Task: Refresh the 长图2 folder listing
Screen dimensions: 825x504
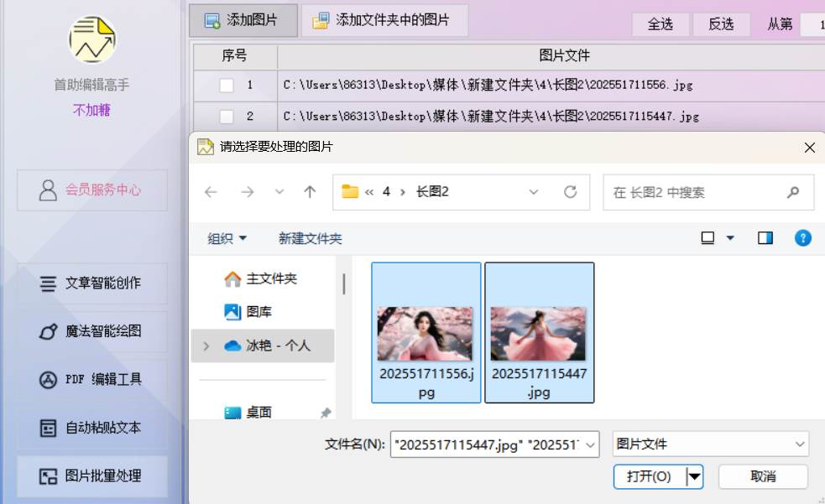Action: pyautogui.click(x=571, y=192)
